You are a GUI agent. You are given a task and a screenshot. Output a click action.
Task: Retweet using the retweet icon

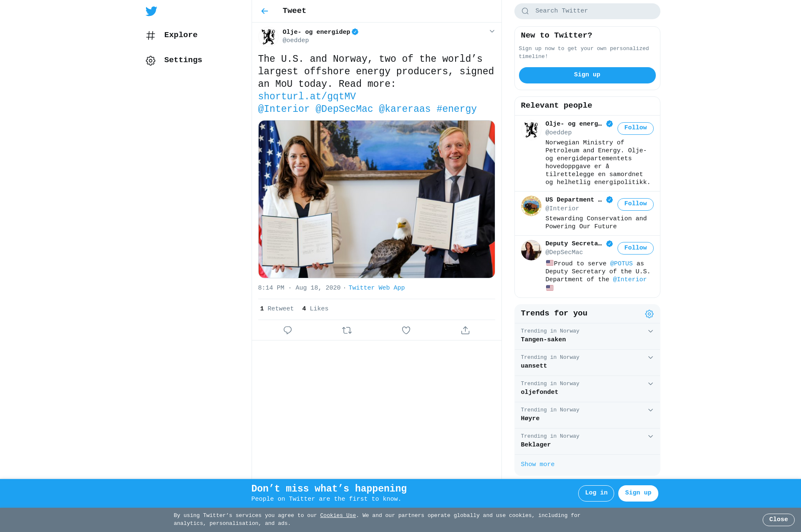pos(347,330)
